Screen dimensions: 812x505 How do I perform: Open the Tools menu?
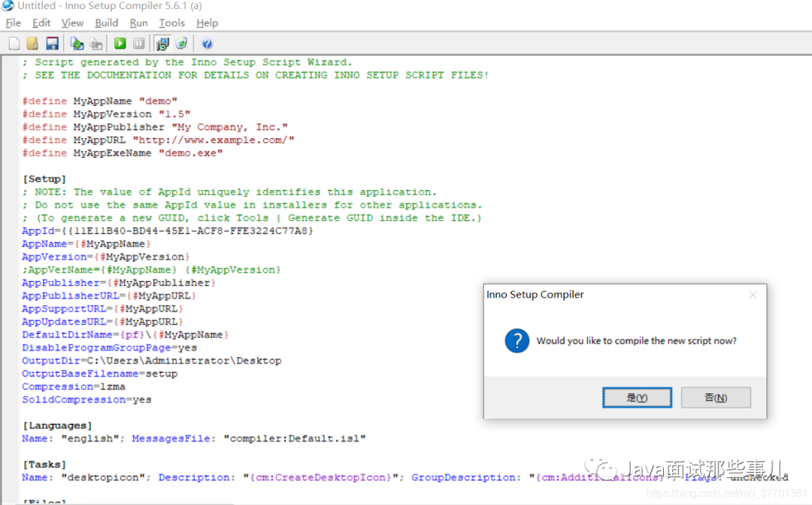click(x=172, y=23)
